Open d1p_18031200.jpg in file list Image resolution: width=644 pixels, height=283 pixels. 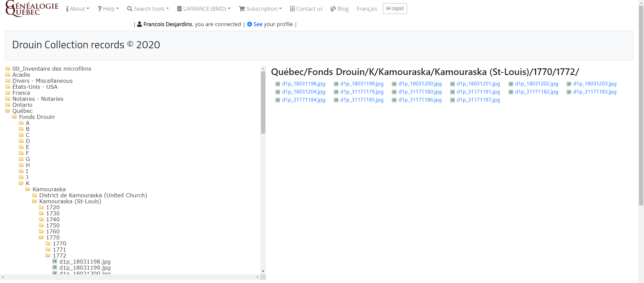click(x=420, y=84)
